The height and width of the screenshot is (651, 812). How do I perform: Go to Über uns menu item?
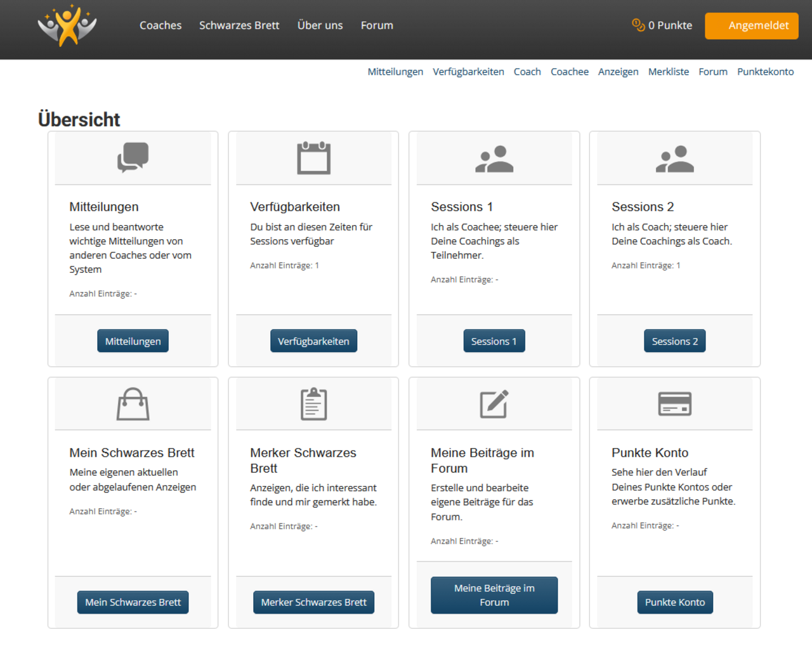tap(320, 25)
